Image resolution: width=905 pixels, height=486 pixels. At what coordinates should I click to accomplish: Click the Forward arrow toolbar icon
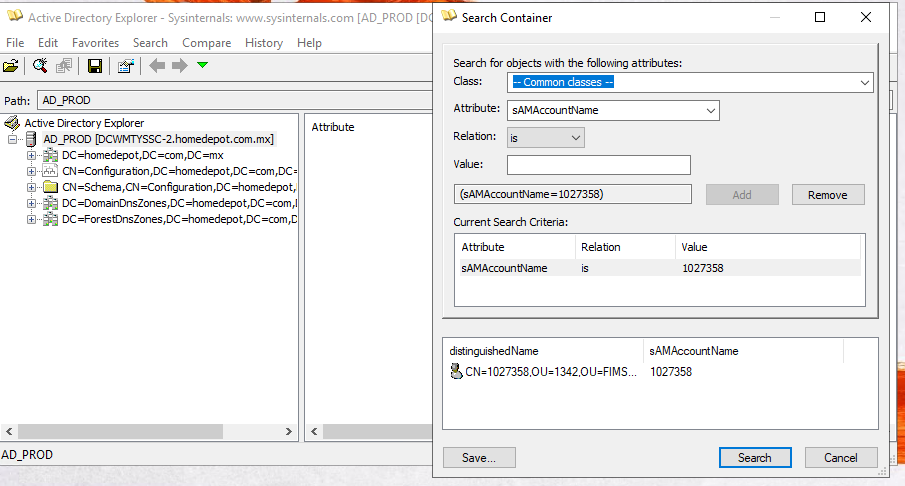(179, 65)
